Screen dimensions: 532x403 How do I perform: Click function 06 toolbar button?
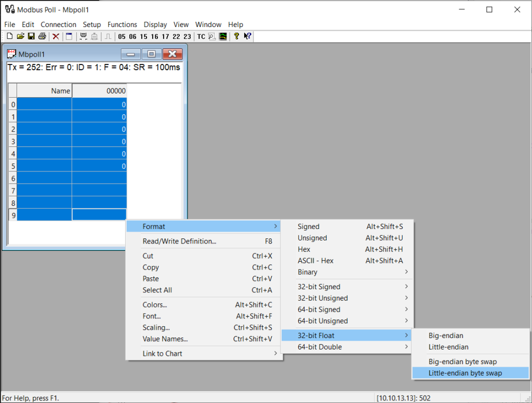132,37
